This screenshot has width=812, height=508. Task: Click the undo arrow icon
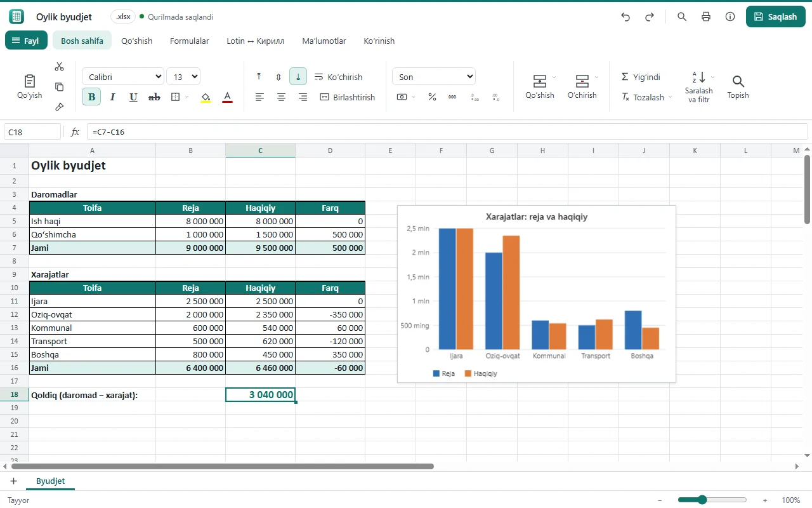pos(625,17)
